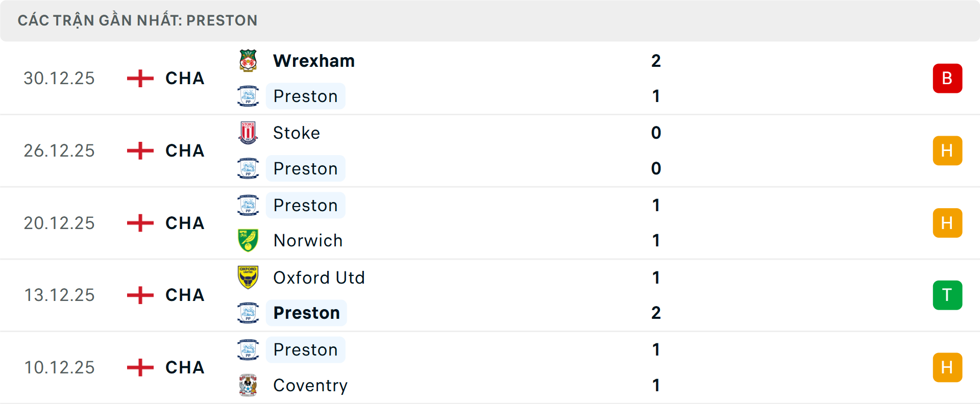
Task: Click H badge for Coventry match
Action: pyautogui.click(x=947, y=367)
